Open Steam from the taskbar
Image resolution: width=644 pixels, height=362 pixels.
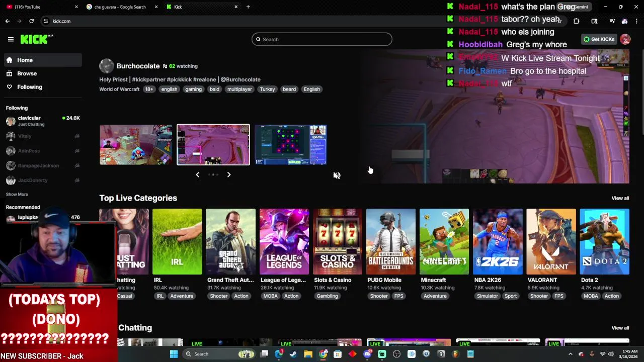tap(293, 354)
